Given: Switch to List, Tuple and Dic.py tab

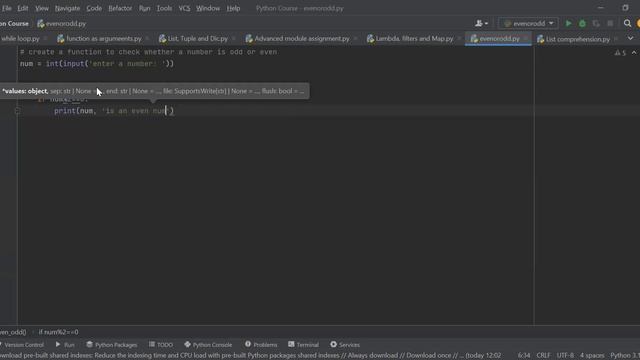Looking at the screenshot, I should 193,39.
